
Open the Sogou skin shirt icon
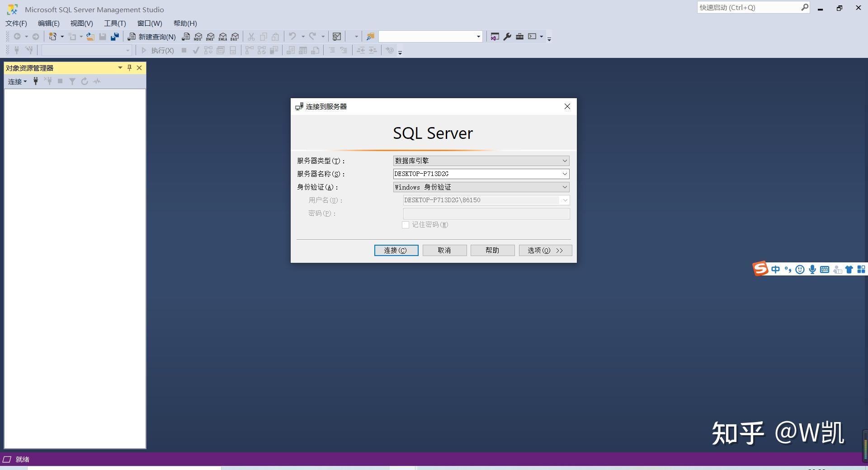click(849, 270)
